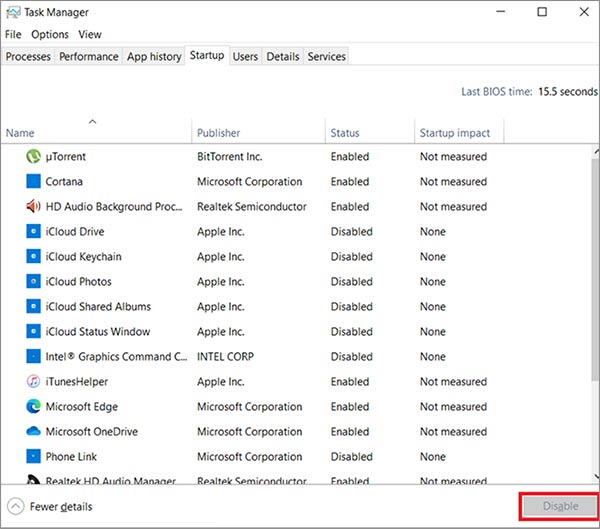Image resolution: width=600 pixels, height=529 pixels.
Task: Click the 15.5 seconds BIOS time value
Action: pos(568,91)
